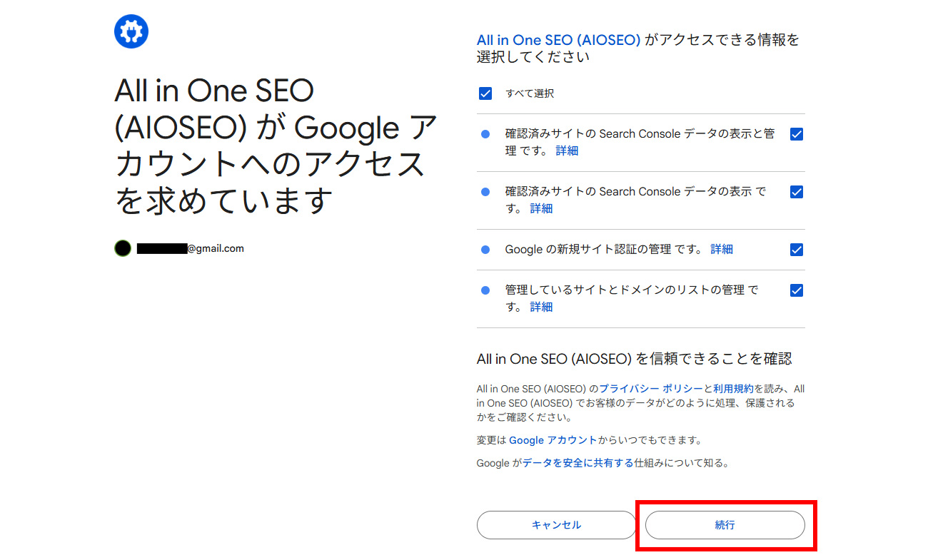Open the Google アカウント link
The image size is (928, 560).
pos(553,440)
